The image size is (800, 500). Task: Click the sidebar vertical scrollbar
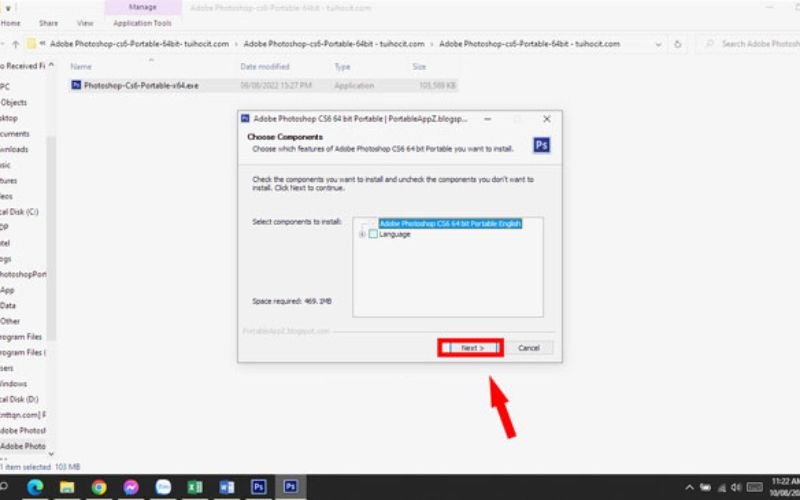point(51,237)
